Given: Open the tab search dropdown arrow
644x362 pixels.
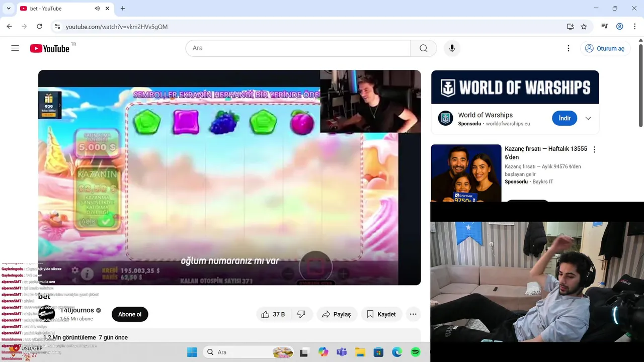Looking at the screenshot, I should [9, 9].
